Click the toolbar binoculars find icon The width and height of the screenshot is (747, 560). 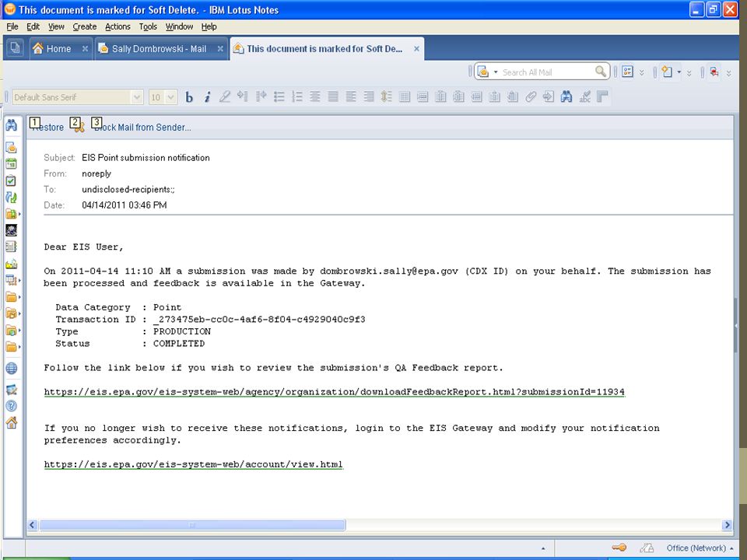coord(566,97)
